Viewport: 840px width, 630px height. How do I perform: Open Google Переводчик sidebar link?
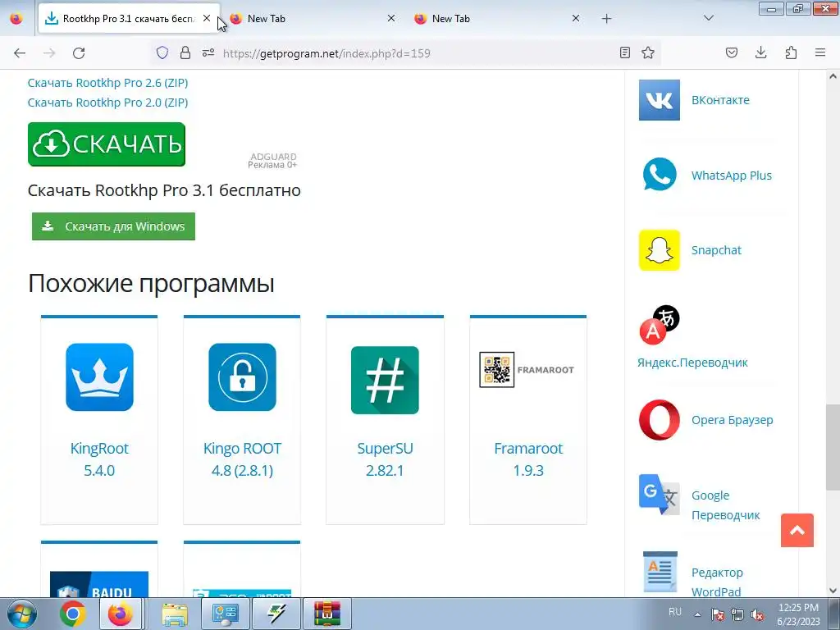pyautogui.click(x=726, y=505)
